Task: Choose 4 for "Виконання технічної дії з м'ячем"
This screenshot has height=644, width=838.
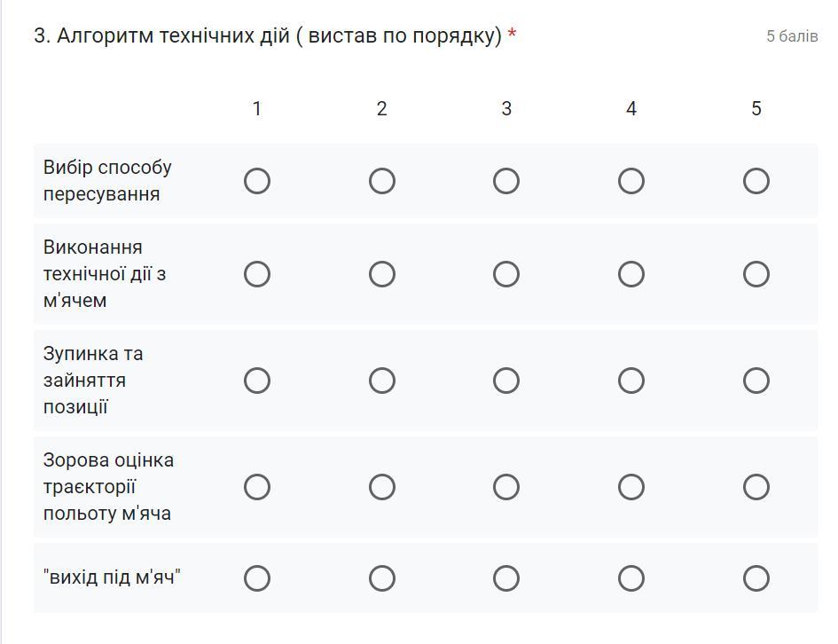Action: (631, 274)
